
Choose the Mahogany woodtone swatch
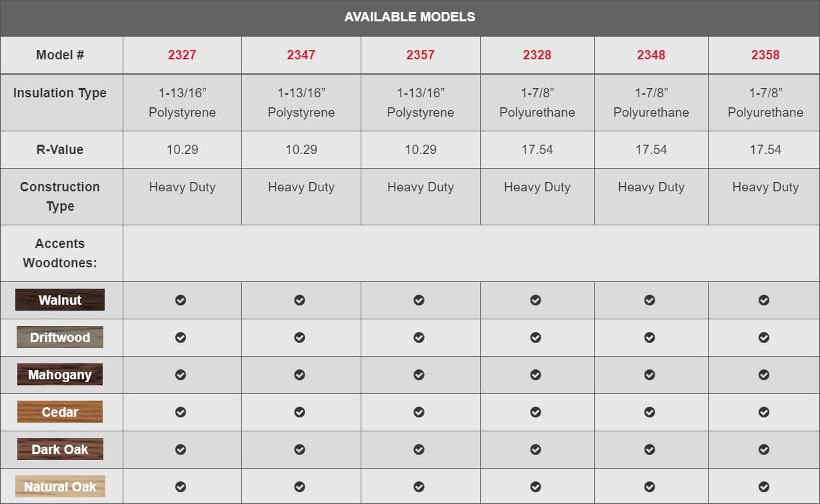point(60,375)
